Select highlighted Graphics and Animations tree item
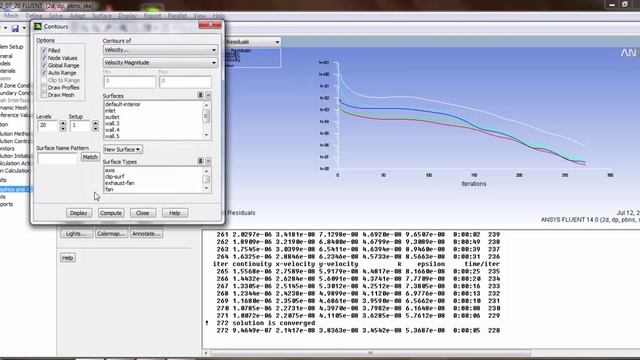This screenshot has width=640, height=360. [x=15, y=189]
